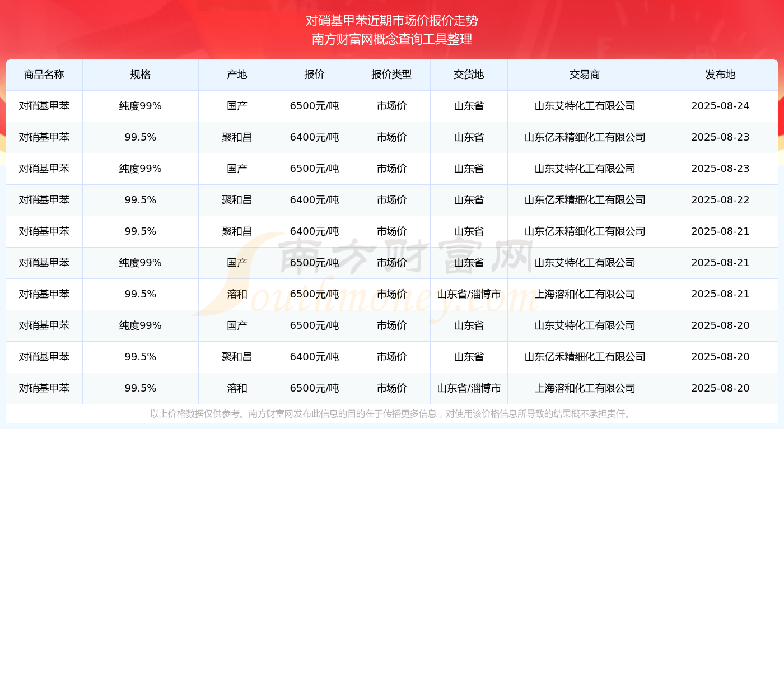The width and height of the screenshot is (784, 675).
Task: Click 山东亿禾精细化工有限公司 in the 2025-08-21 row
Action: click(585, 231)
